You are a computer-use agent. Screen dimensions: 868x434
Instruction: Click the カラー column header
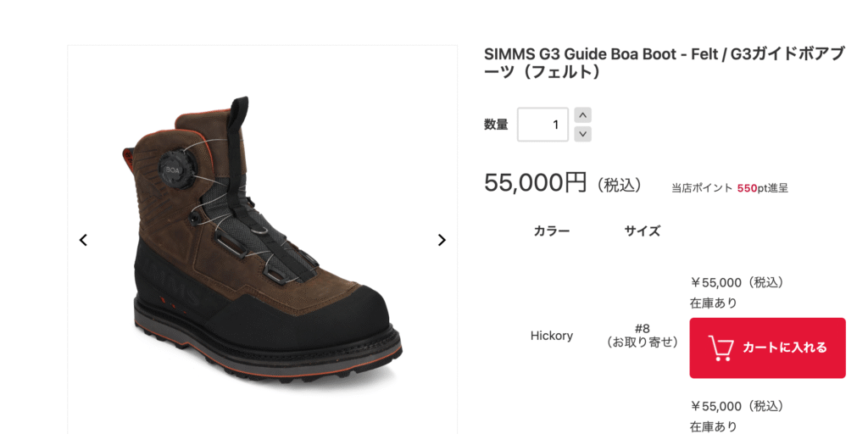tap(551, 231)
